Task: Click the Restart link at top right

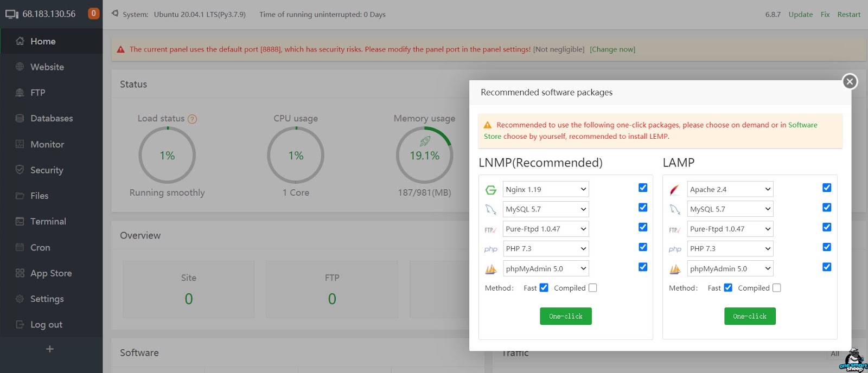Action: point(849,14)
